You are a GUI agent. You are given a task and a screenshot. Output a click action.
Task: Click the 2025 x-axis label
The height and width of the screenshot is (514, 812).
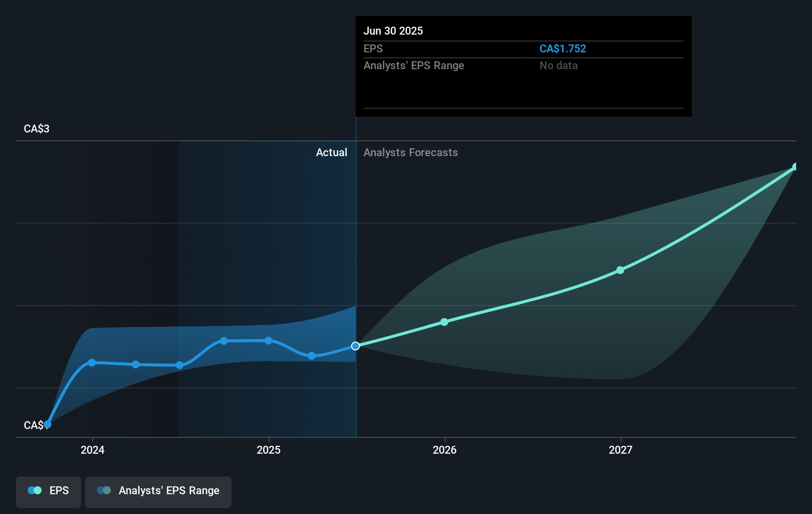(x=269, y=450)
